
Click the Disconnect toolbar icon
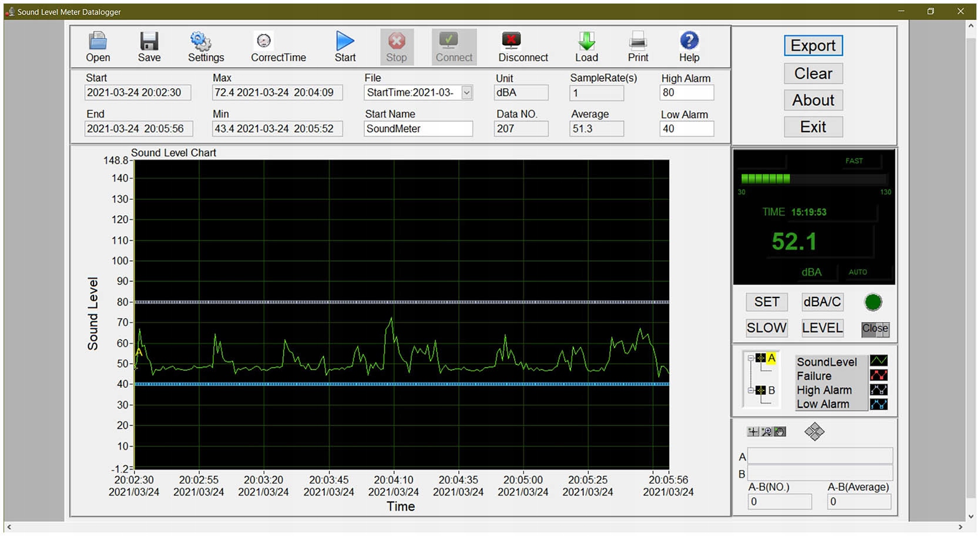pyautogui.click(x=511, y=41)
